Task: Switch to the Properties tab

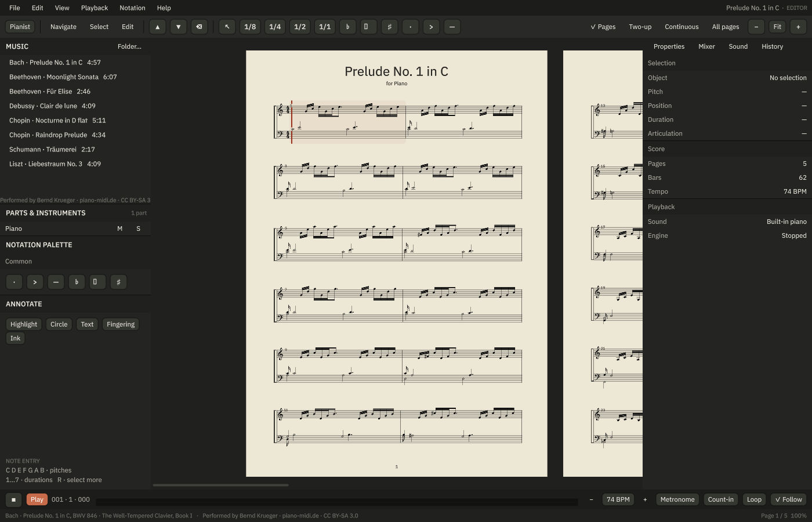Action: pyautogui.click(x=669, y=46)
